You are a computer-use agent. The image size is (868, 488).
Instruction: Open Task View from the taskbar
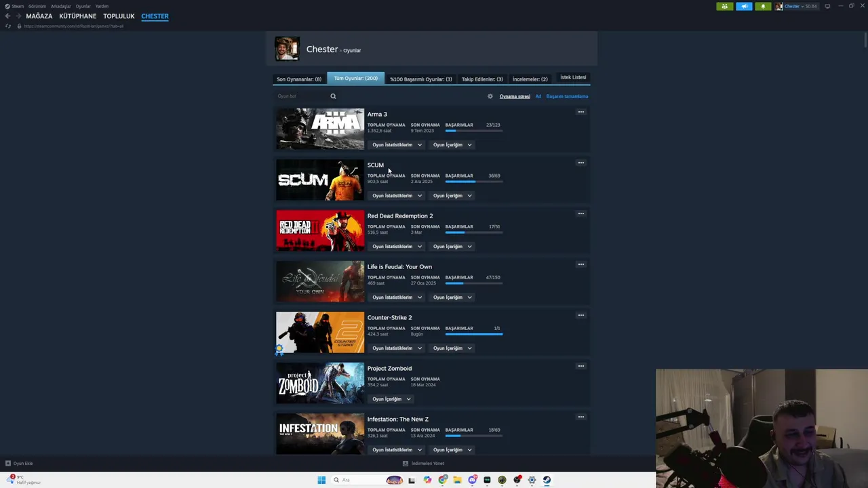[x=412, y=480]
